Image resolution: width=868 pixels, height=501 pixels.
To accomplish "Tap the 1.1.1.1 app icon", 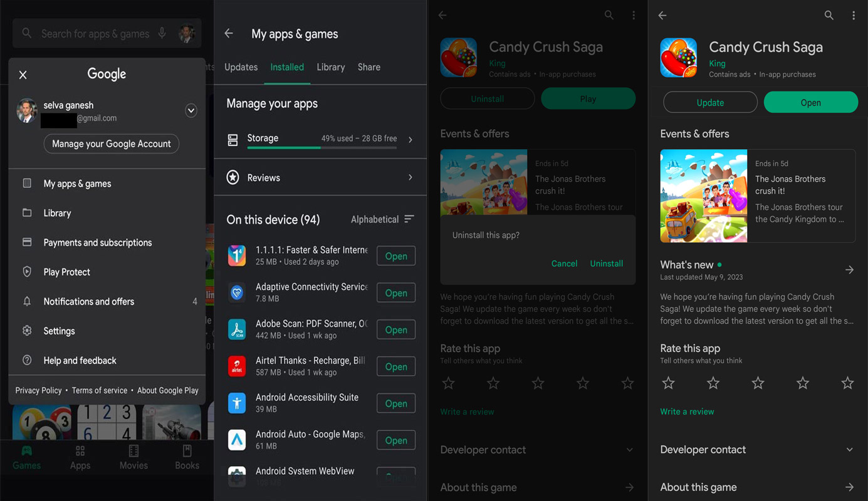I will click(x=237, y=256).
